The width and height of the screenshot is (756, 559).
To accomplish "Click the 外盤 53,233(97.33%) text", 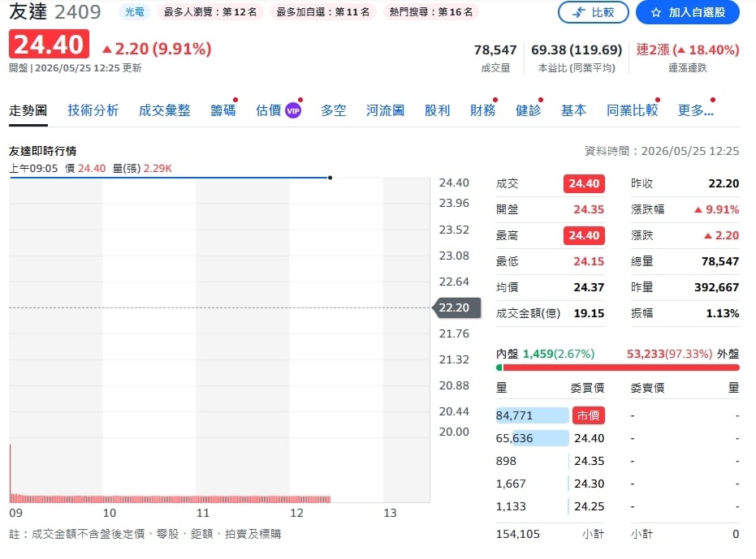I will coord(683,355).
